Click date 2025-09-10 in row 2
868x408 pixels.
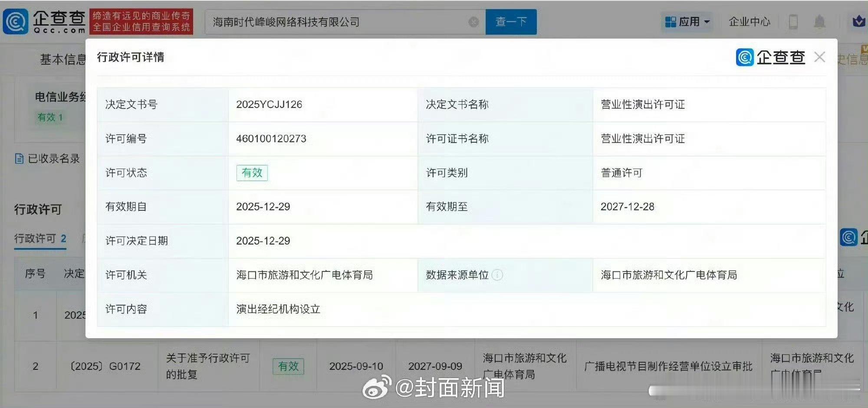tap(356, 366)
